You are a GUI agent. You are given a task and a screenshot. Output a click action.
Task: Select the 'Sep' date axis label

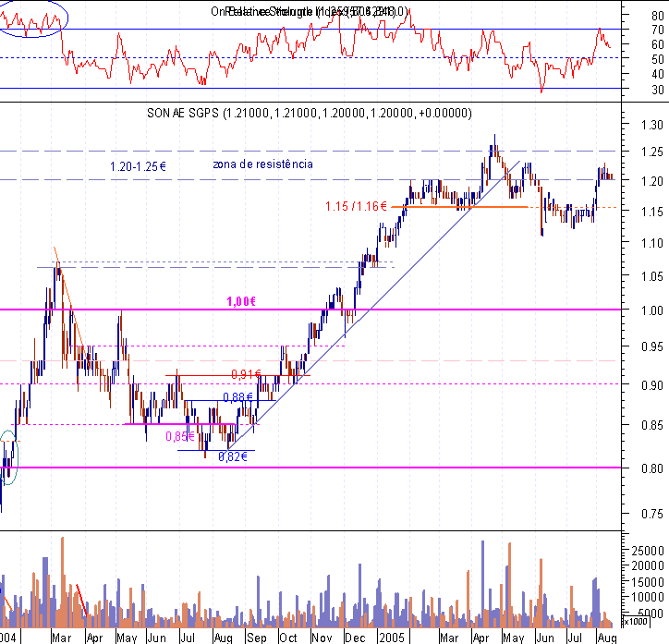[257, 638]
